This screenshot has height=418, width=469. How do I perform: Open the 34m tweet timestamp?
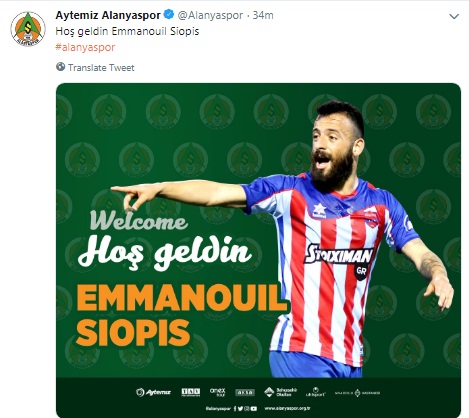point(263,15)
